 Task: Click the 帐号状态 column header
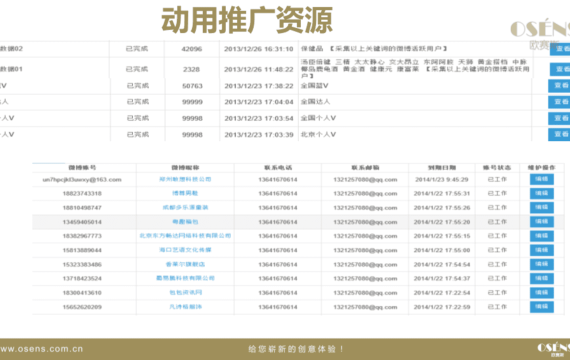497,168
